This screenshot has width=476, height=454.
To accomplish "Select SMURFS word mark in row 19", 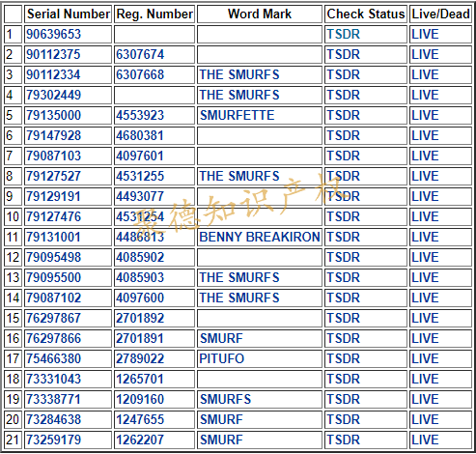I will (x=225, y=399).
